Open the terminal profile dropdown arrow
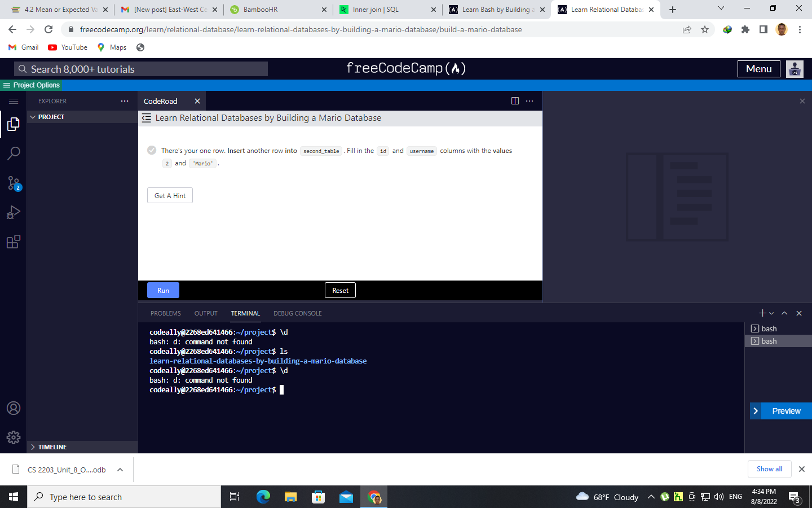The image size is (812, 508). click(771, 313)
